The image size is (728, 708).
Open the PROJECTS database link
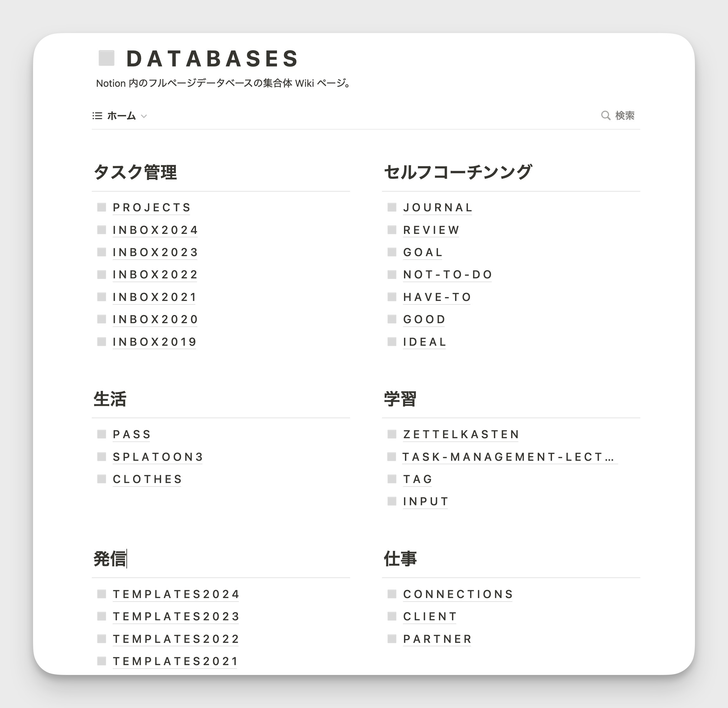tap(152, 208)
